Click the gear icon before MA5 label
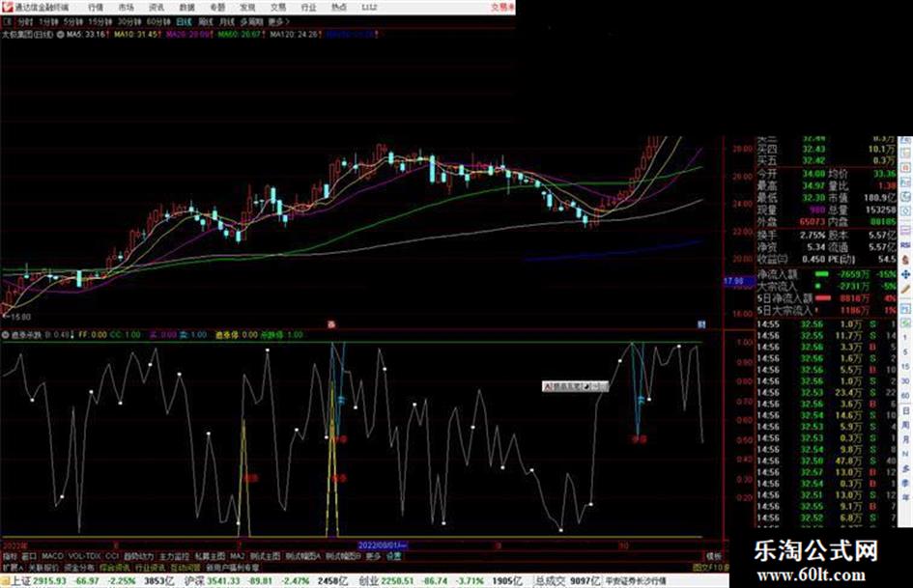913x588 pixels. pyautogui.click(x=60, y=35)
